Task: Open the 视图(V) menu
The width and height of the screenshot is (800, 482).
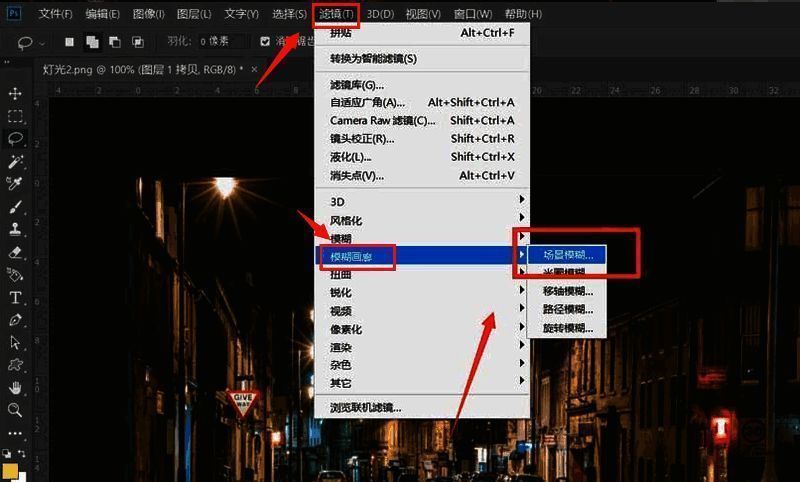Action: click(x=423, y=14)
